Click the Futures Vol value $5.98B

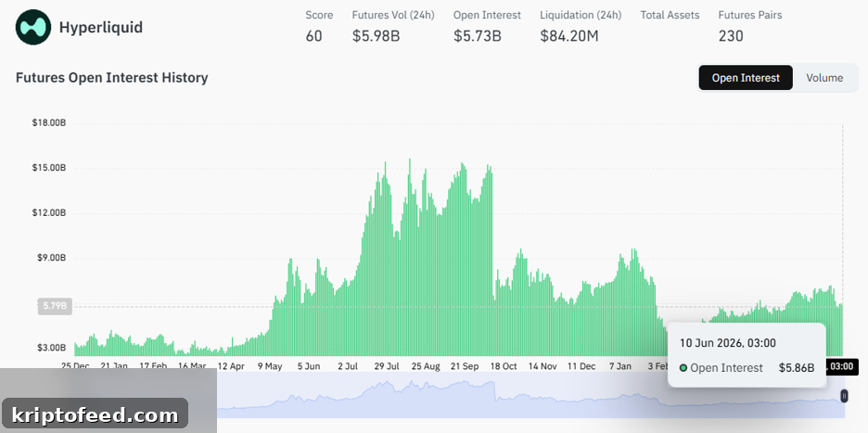click(376, 36)
